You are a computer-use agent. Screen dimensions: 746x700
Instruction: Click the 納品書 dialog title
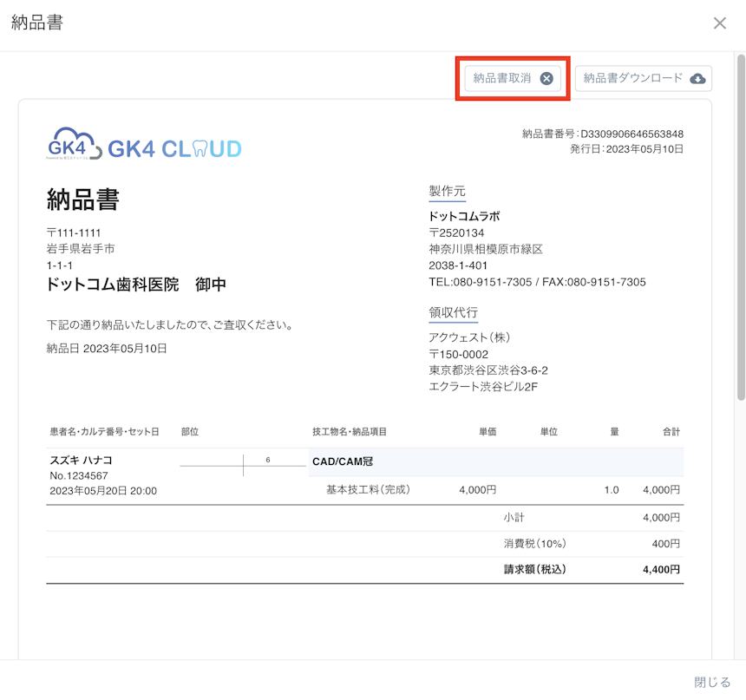click(x=37, y=23)
